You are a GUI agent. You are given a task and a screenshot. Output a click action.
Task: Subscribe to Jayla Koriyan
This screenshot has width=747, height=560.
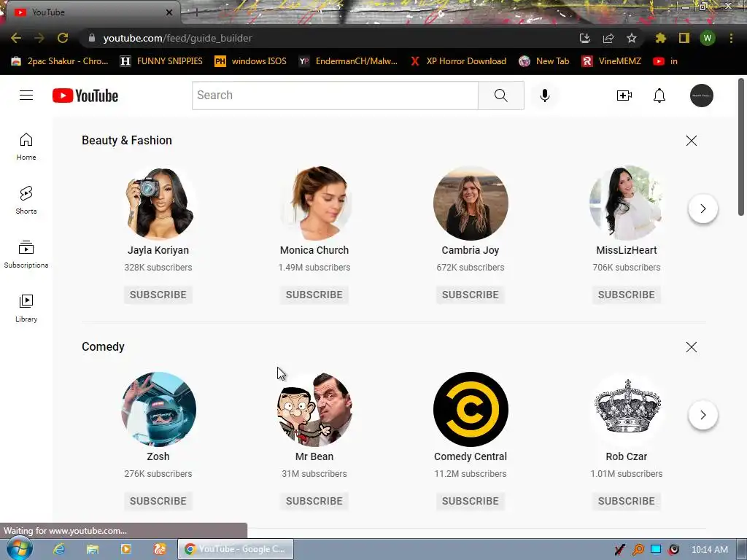point(158,295)
